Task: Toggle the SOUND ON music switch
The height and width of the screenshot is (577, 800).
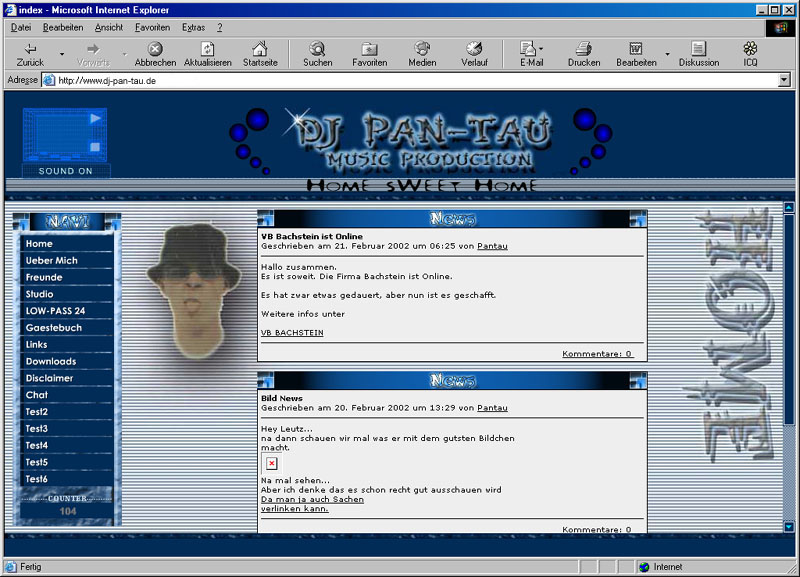Action: (65, 171)
